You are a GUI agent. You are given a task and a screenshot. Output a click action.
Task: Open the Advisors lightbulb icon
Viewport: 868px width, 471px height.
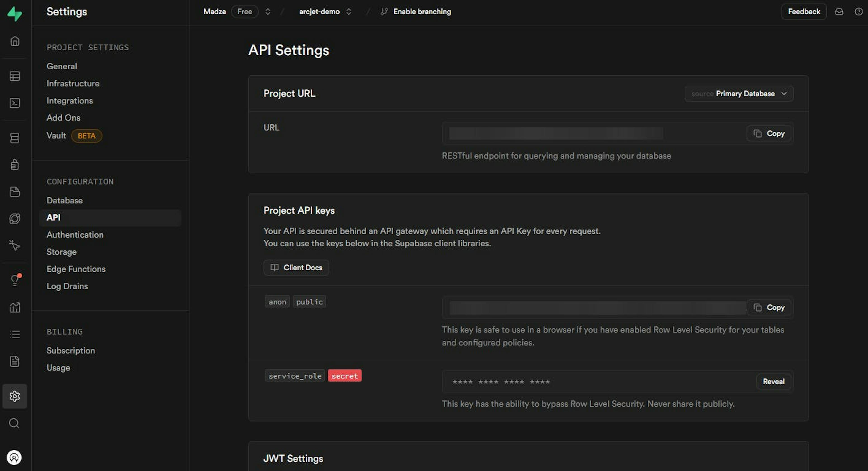pyautogui.click(x=14, y=280)
